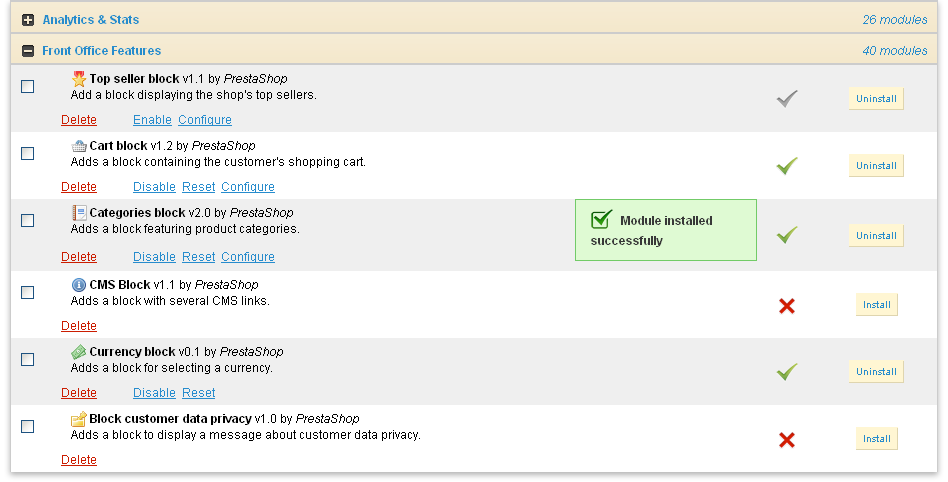Viewport: 948px width, 482px height.
Task: Click the Currency block money icon
Action: click(x=79, y=352)
